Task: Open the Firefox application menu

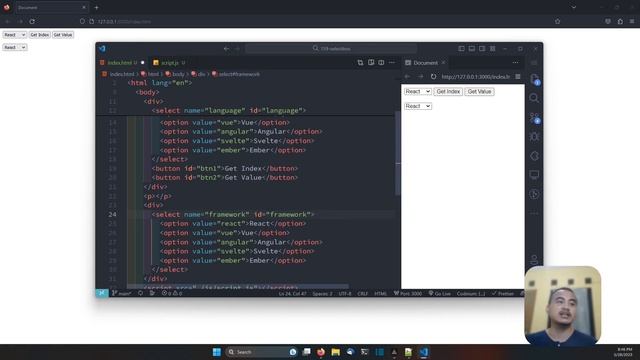Action: pos(632,21)
